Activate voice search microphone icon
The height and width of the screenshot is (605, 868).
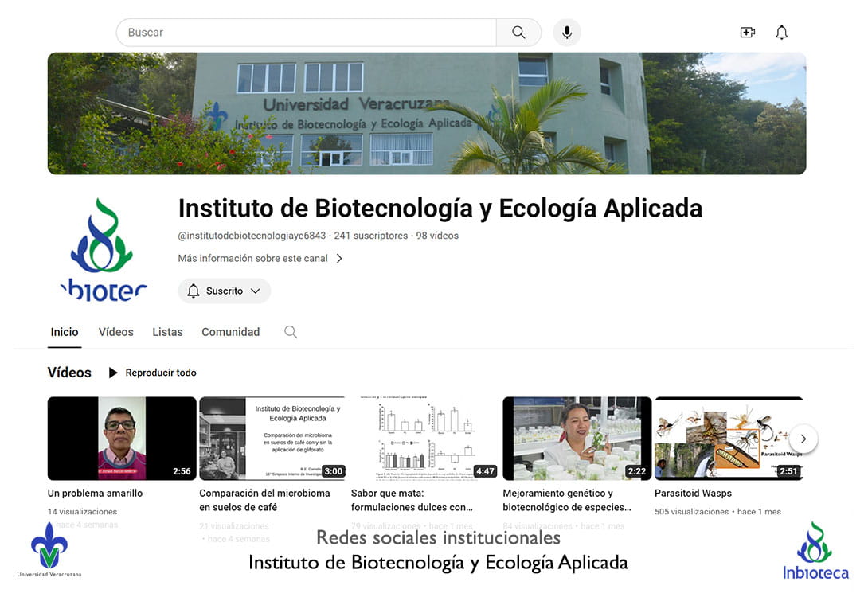(567, 33)
